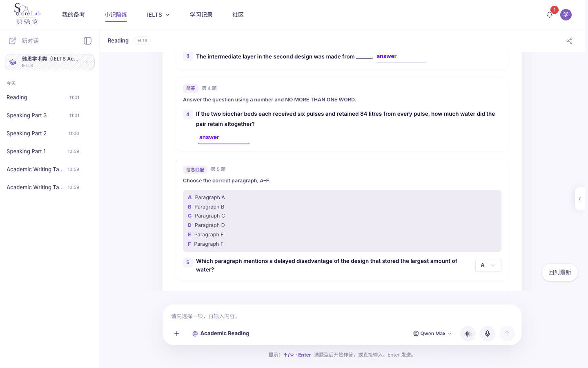Viewport: 588px width, 368px height.
Task: Click the microphone icon
Action: tap(488, 334)
